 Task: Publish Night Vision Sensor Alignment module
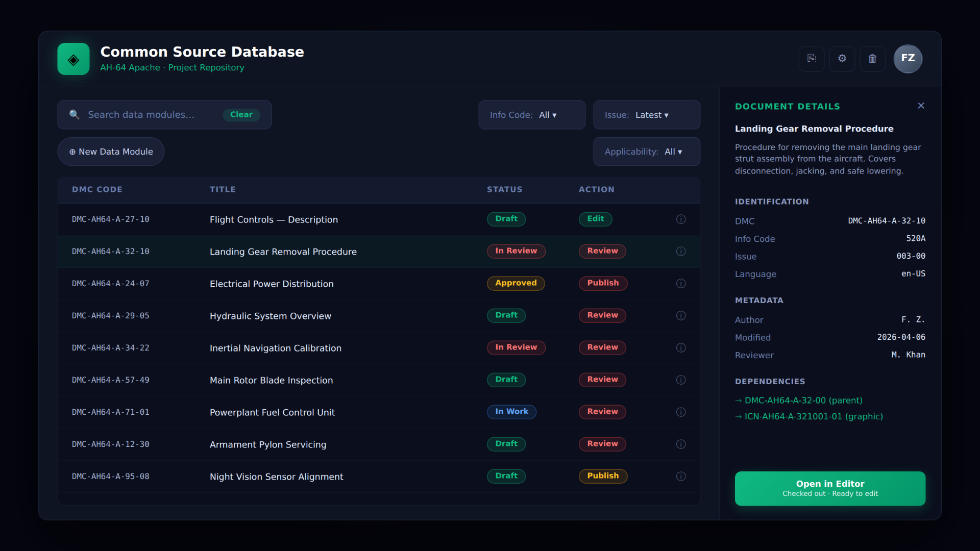pyautogui.click(x=603, y=476)
